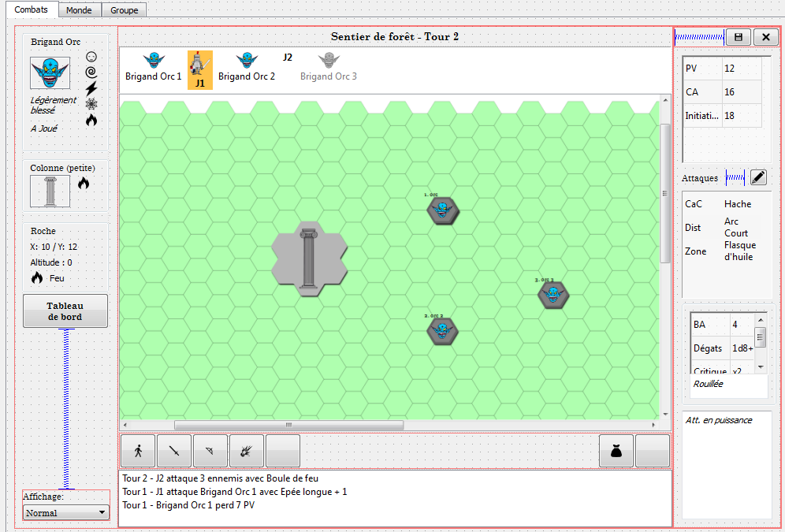This screenshot has height=532, width=785.
Task: Click the stone column on the hex map
Action: 309,258
